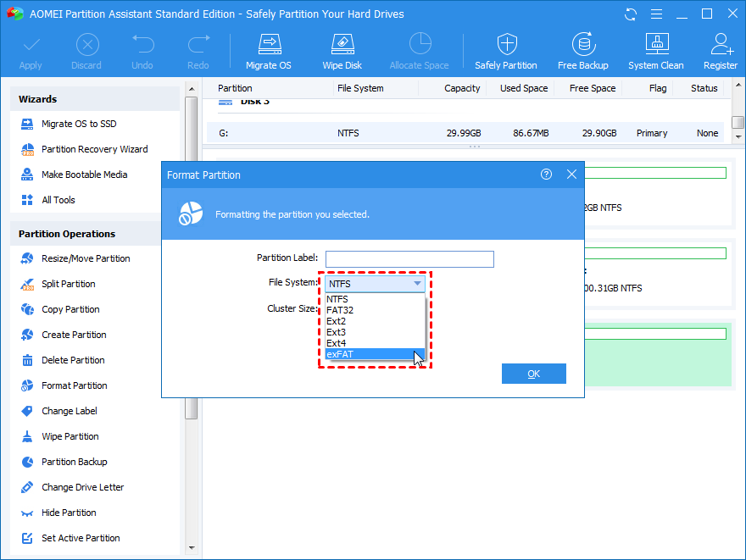The width and height of the screenshot is (746, 560).
Task: Open the hamburger menu in title bar
Action: (656, 14)
